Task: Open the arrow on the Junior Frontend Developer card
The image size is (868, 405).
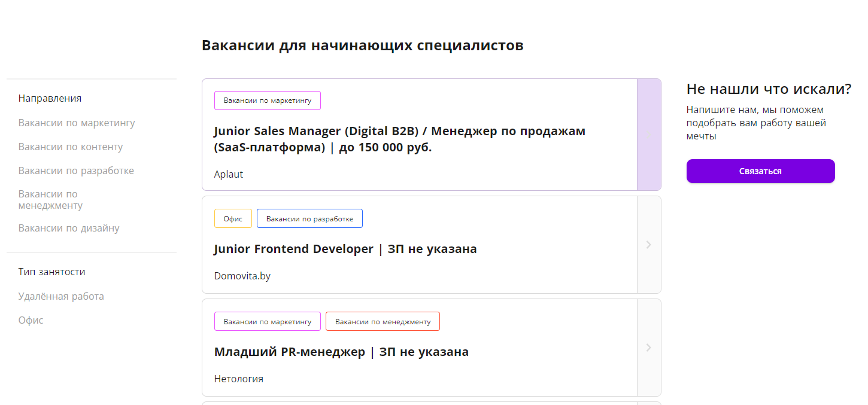Action: [649, 245]
